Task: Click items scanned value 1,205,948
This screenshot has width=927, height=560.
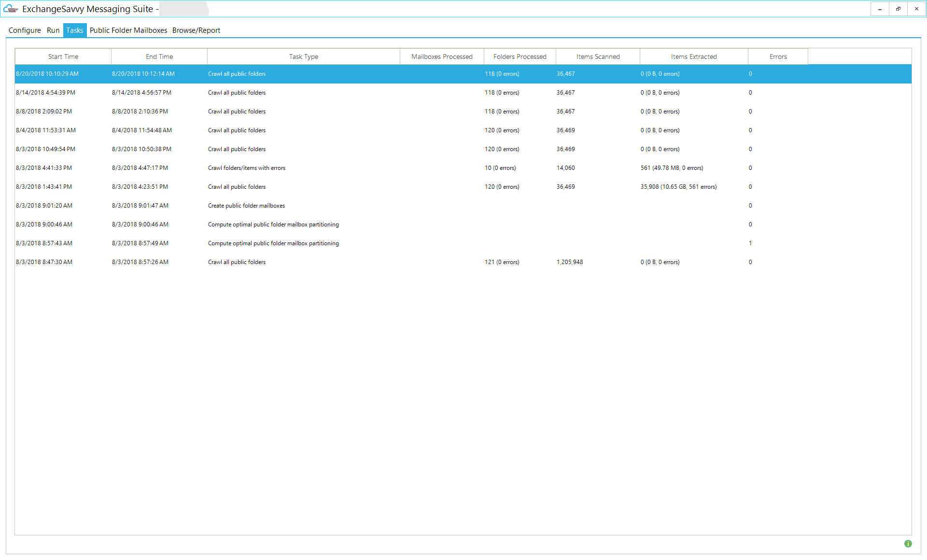Action: pos(570,262)
